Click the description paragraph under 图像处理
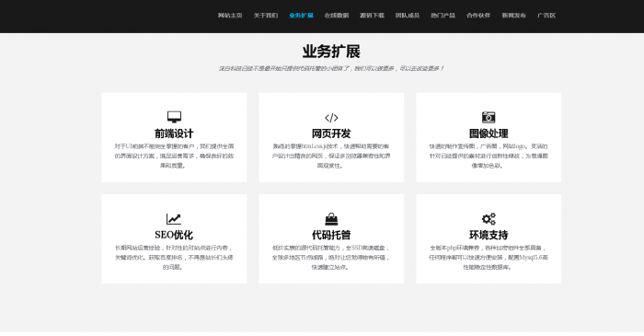 coord(489,156)
